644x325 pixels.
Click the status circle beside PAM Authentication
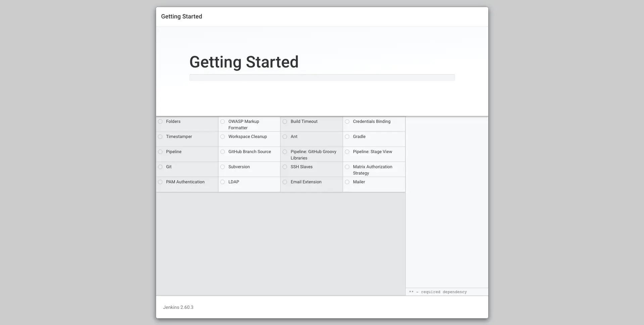[160, 182]
